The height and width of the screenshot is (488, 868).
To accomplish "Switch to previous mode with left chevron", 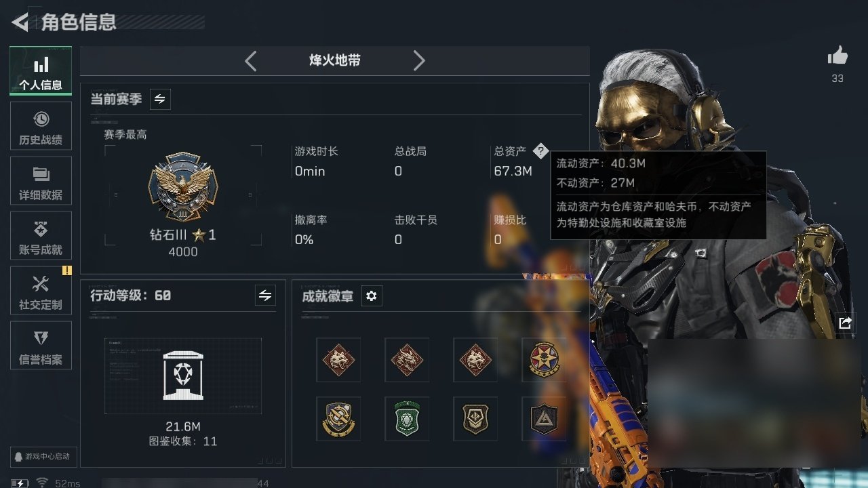I will pyautogui.click(x=250, y=61).
